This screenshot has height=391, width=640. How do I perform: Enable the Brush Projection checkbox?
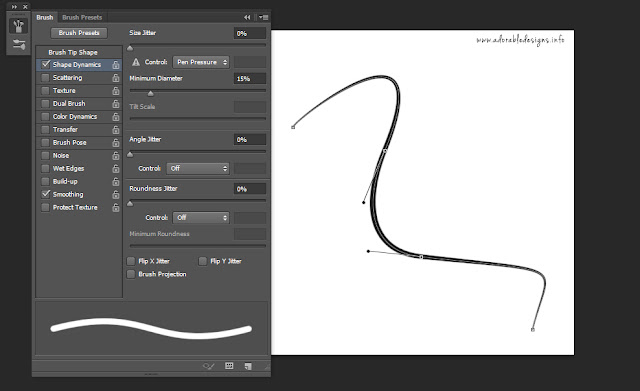click(x=131, y=274)
